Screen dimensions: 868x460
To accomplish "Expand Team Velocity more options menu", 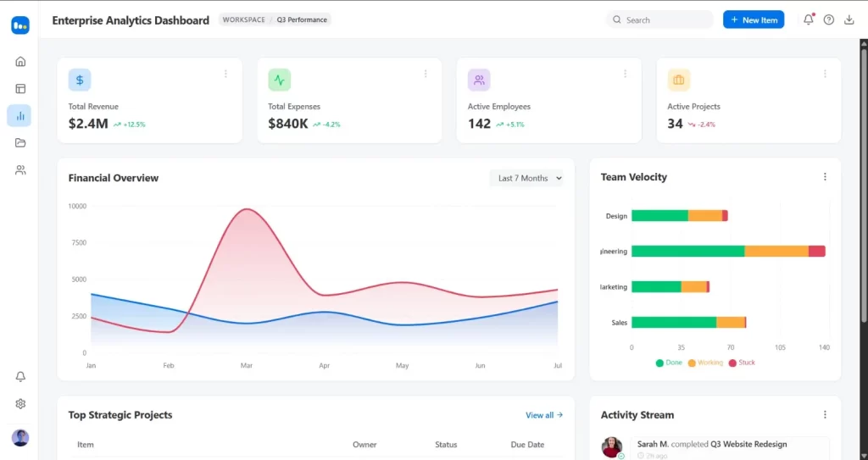I will click(825, 177).
